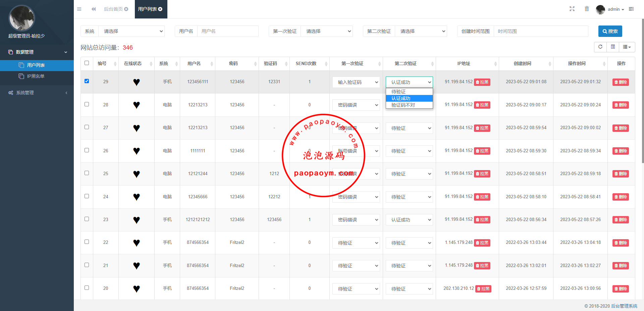This screenshot has width=644, height=311.
Task: Click the table refresh icon button
Action: coord(600,47)
